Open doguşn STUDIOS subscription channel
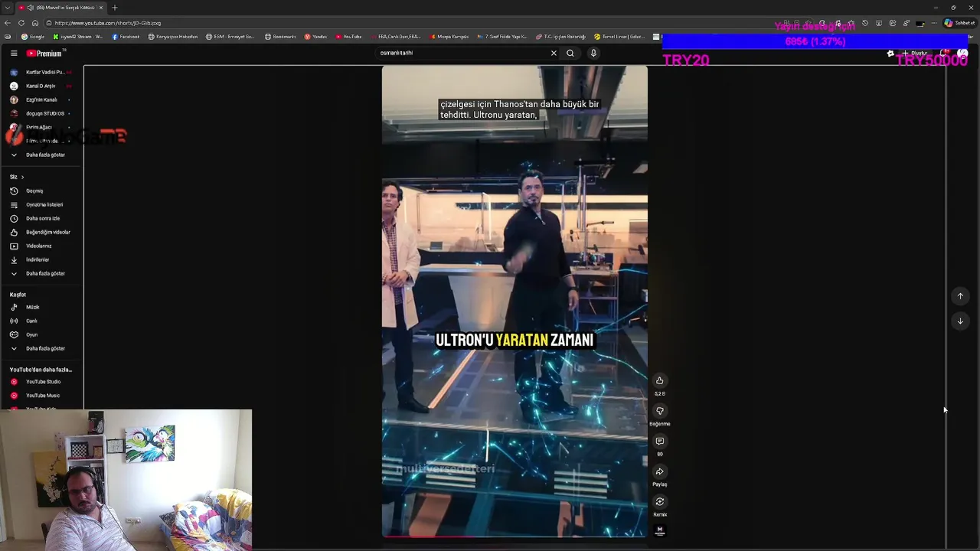The height and width of the screenshot is (551, 980). point(41,114)
